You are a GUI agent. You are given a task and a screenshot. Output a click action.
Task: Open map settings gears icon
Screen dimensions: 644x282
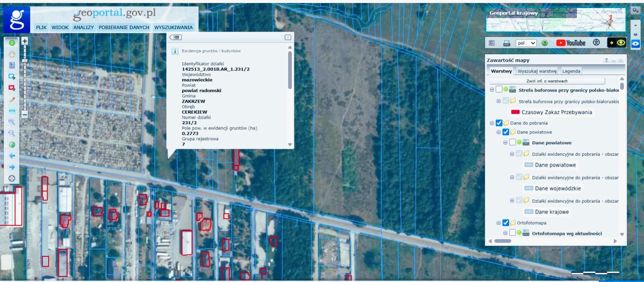[x=635, y=11]
